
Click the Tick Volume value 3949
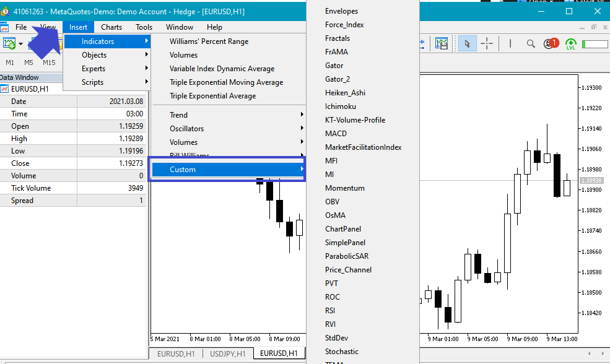tap(136, 188)
